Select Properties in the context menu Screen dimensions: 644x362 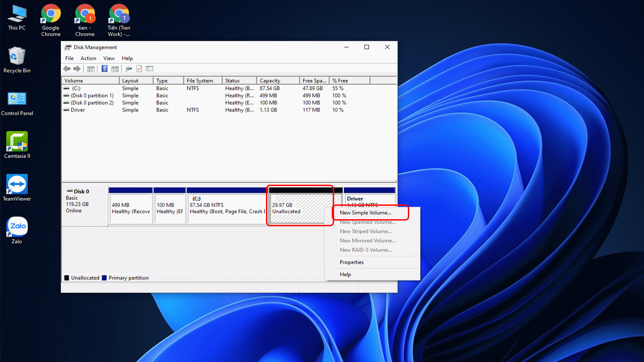pyautogui.click(x=352, y=262)
